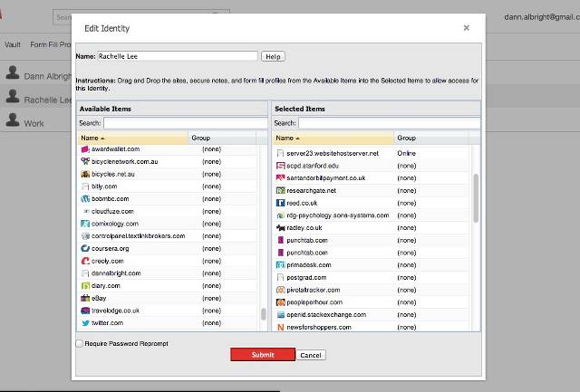Screen dimensions: 580x392
Task: Sort Selected Items by Name column
Action: click(333, 138)
